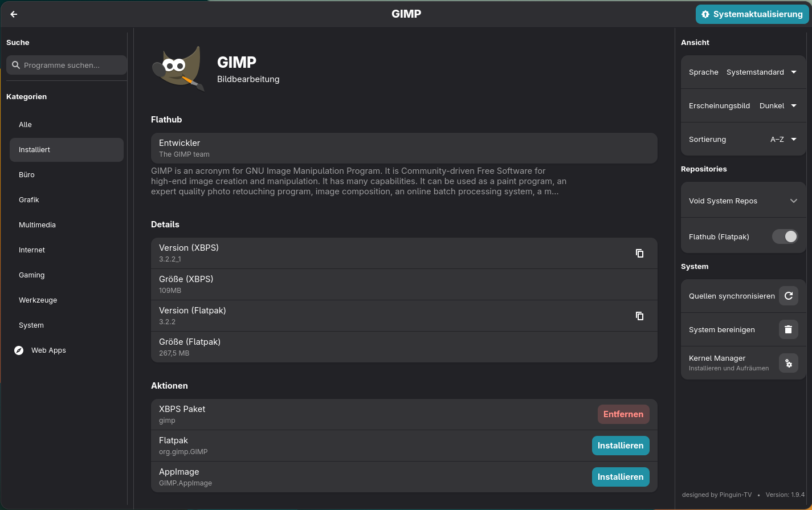Screen dimensions: 812x510
Task: Open the Werkzeuge category
Action: point(67,300)
